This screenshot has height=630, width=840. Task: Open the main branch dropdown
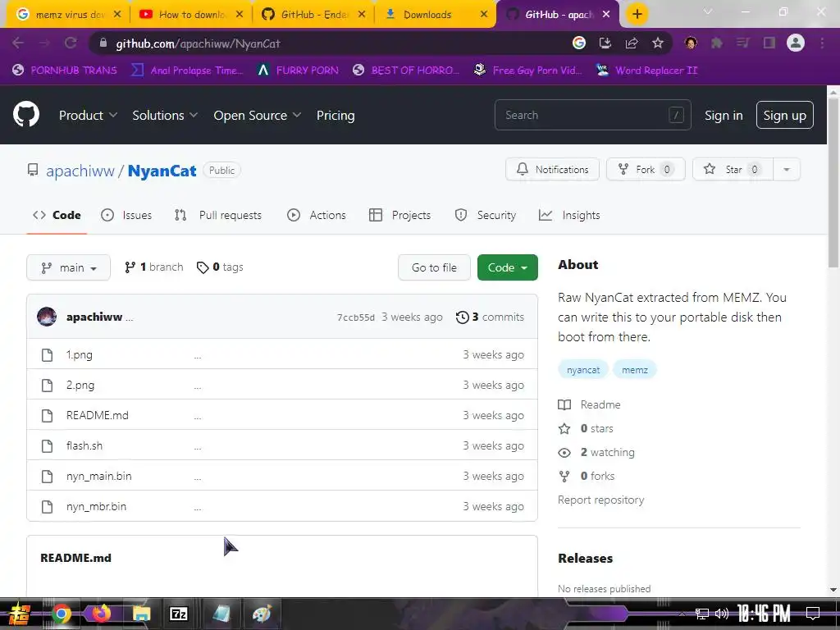69,267
